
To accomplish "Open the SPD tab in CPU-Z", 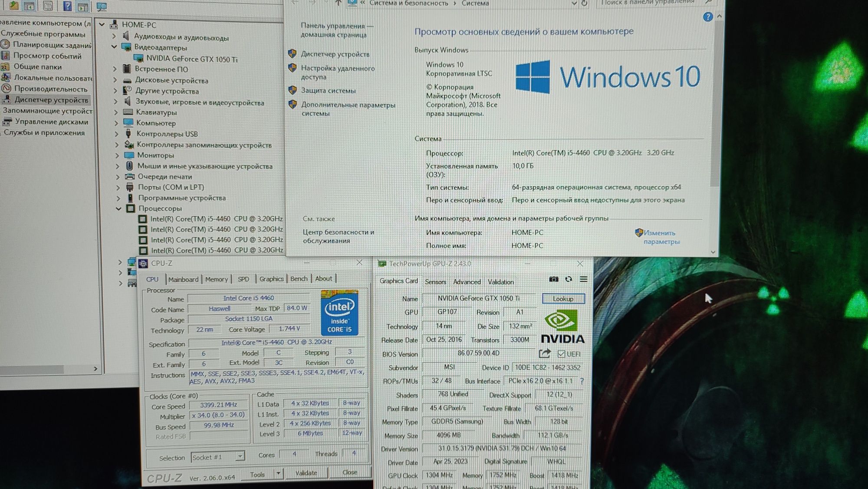I will pos(243,279).
